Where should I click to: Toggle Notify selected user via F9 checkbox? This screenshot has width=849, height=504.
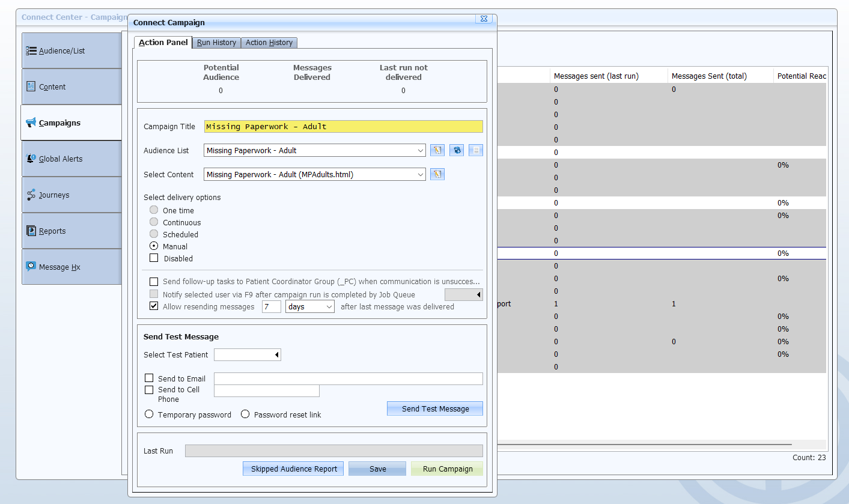154,294
